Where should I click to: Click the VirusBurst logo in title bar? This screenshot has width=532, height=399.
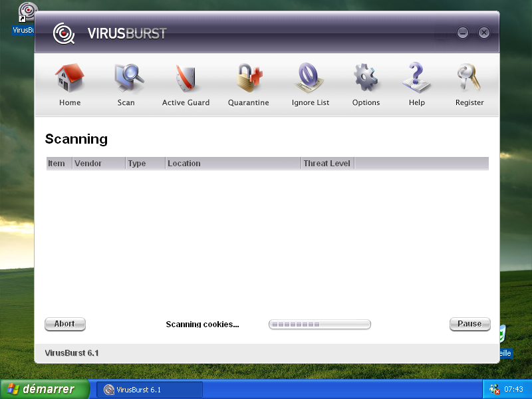[x=64, y=33]
